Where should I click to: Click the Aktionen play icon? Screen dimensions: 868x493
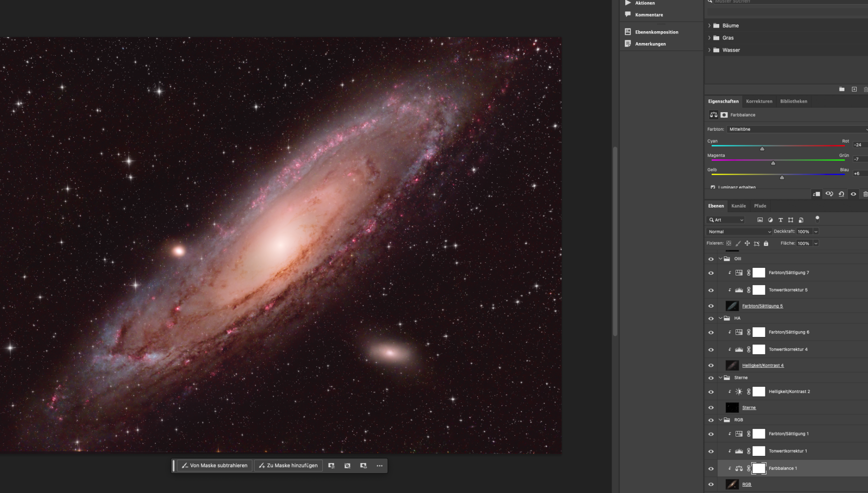[628, 3]
